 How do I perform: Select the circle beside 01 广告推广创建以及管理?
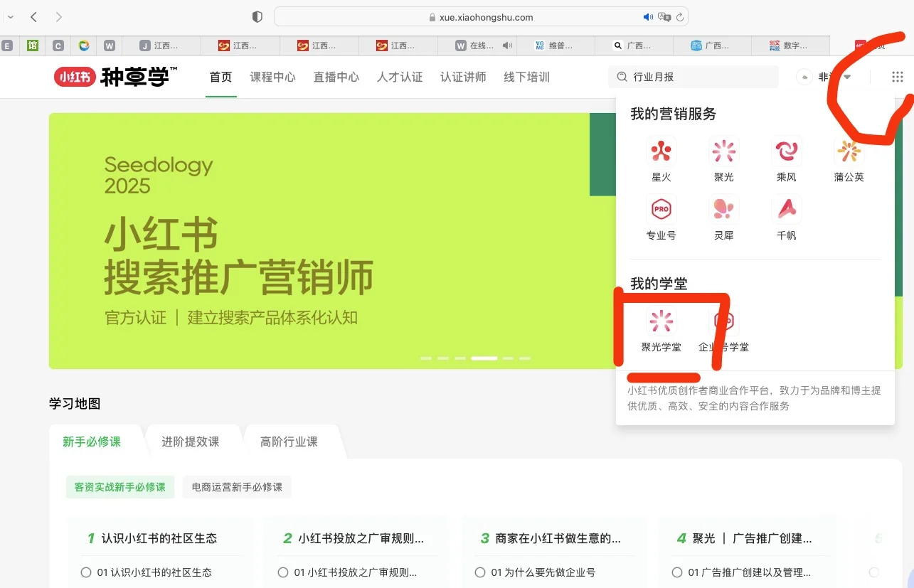676,572
